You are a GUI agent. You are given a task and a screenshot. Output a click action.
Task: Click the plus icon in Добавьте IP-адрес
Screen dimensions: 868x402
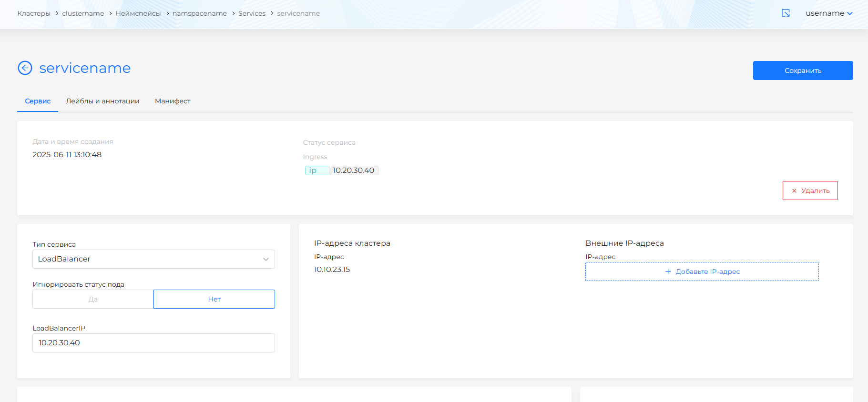click(668, 271)
